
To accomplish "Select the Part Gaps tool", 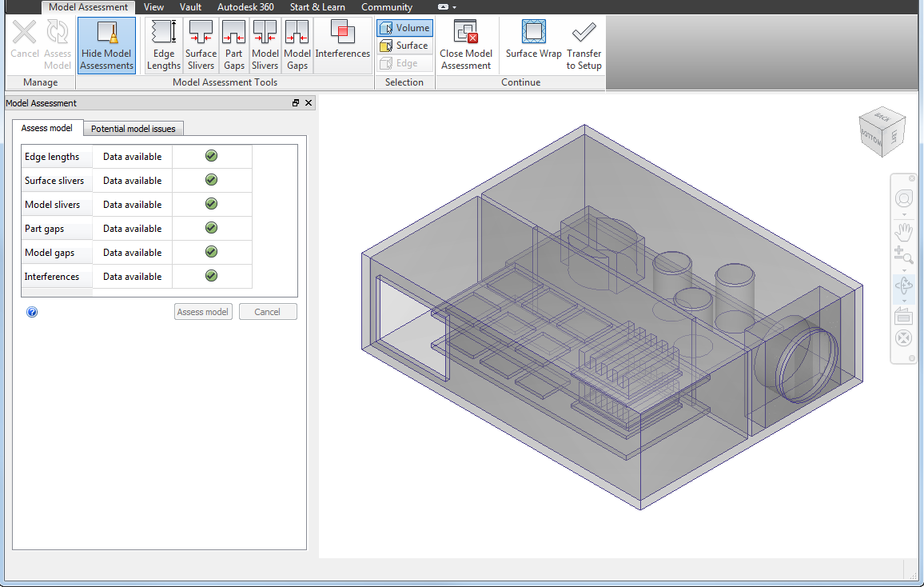I will [233, 44].
